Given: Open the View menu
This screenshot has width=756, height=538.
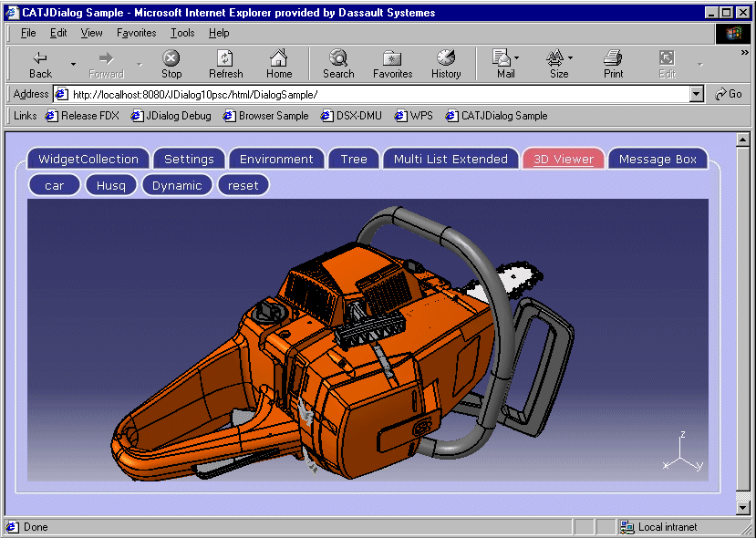Looking at the screenshot, I should point(91,33).
